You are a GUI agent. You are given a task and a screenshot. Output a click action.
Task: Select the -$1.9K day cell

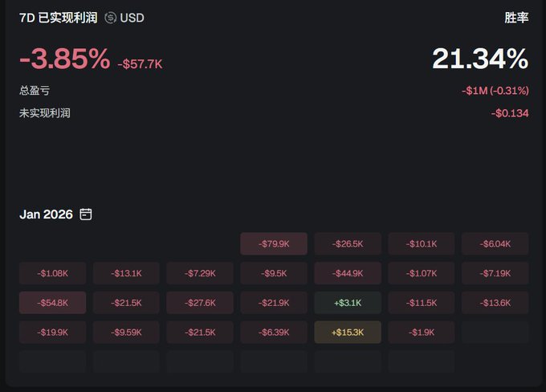pyautogui.click(x=422, y=333)
